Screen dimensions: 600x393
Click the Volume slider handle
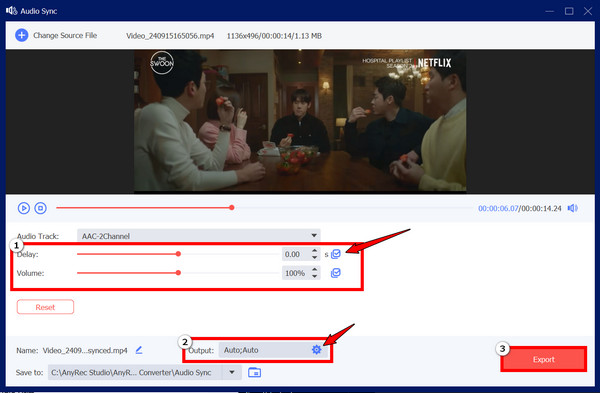pos(178,273)
